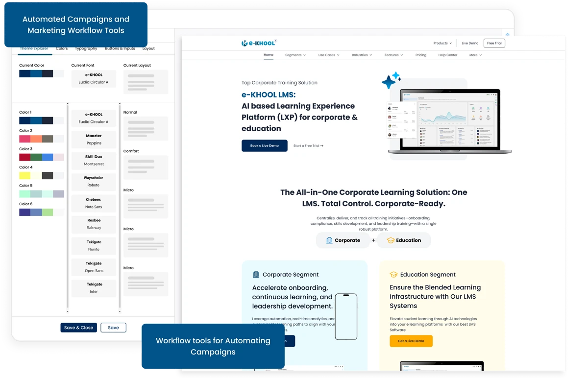Click the Save & Close button
Viewport: 588px width, 379px height.
(x=79, y=328)
